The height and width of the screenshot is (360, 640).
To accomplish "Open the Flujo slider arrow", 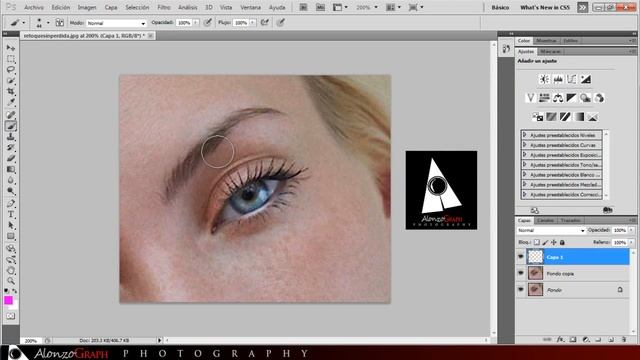I will (x=253, y=23).
